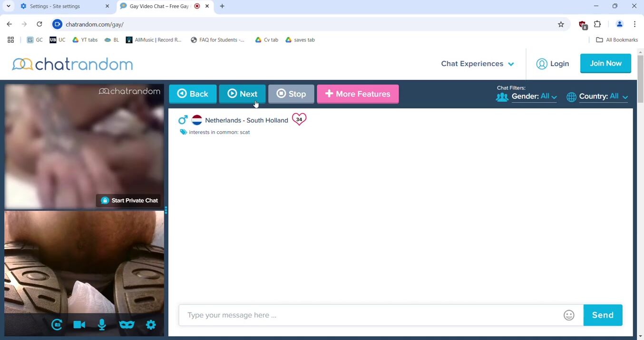Toggle the webcam video on or off
This screenshot has width=644, height=340.
[79, 325]
